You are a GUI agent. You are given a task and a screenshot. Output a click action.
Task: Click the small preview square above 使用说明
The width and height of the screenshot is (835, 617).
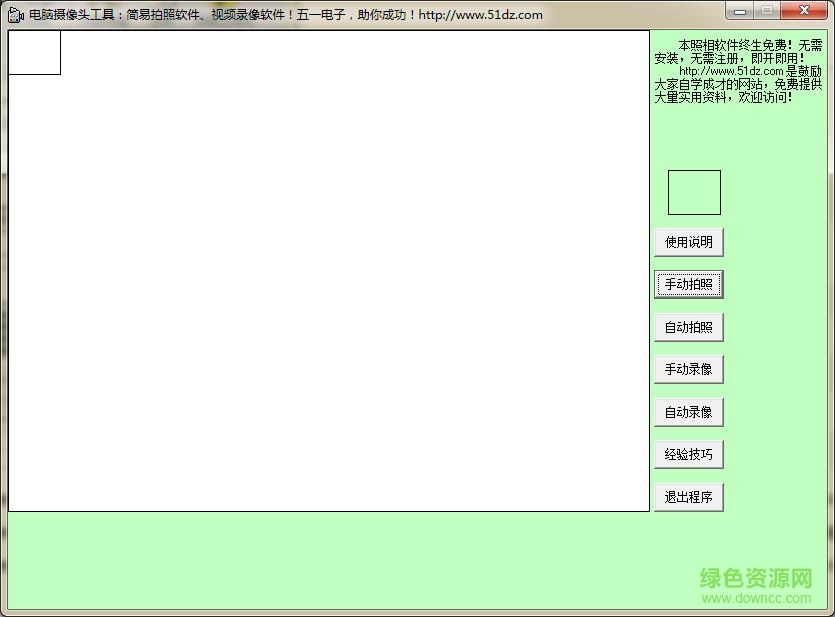tap(694, 192)
